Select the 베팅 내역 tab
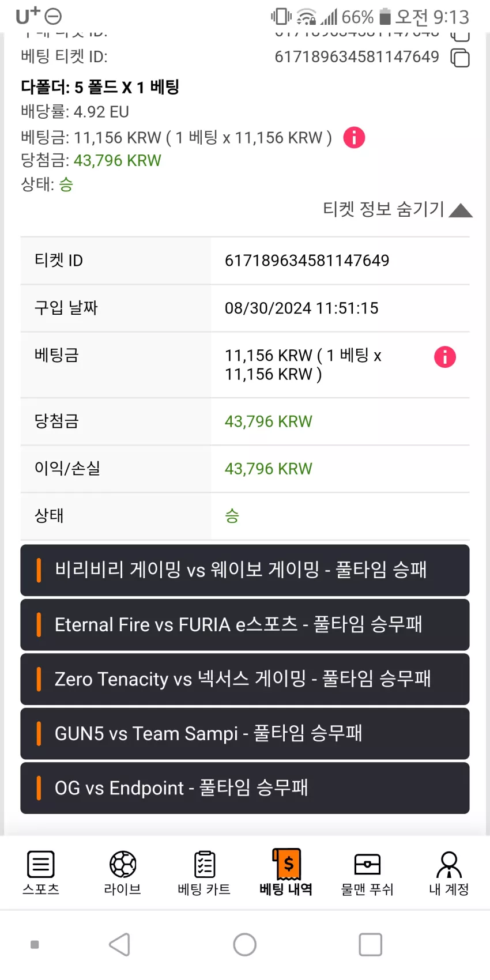This screenshot has width=490, height=980. [x=287, y=873]
